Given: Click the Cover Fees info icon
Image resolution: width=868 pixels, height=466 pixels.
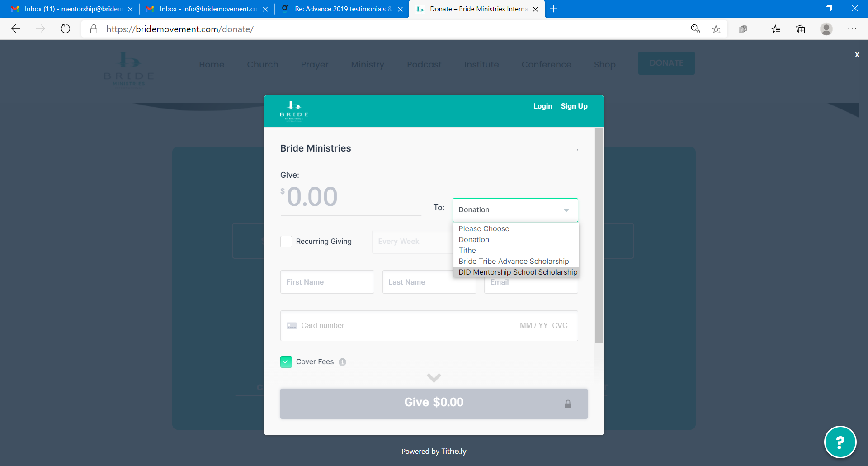Looking at the screenshot, I should (x=342, y=362).
